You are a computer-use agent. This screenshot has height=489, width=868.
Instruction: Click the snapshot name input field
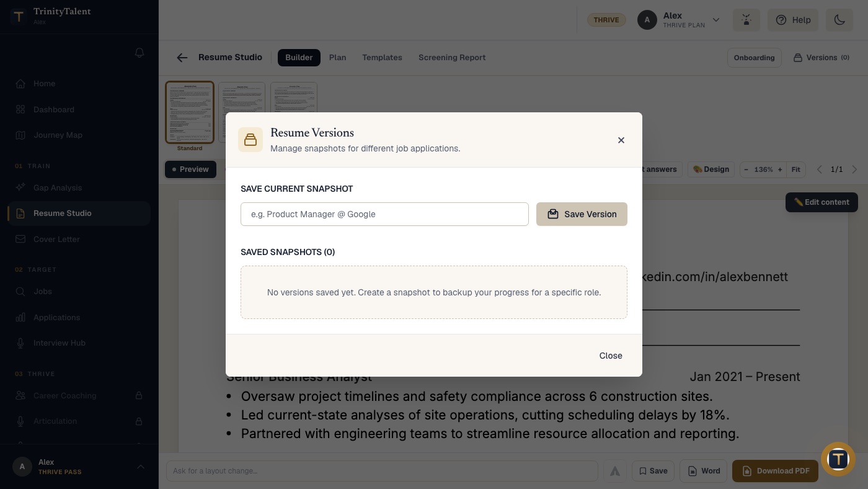[384, 214]
